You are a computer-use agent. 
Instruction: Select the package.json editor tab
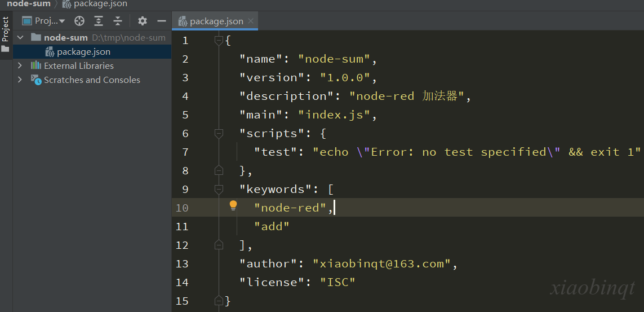tap(211, 21)
